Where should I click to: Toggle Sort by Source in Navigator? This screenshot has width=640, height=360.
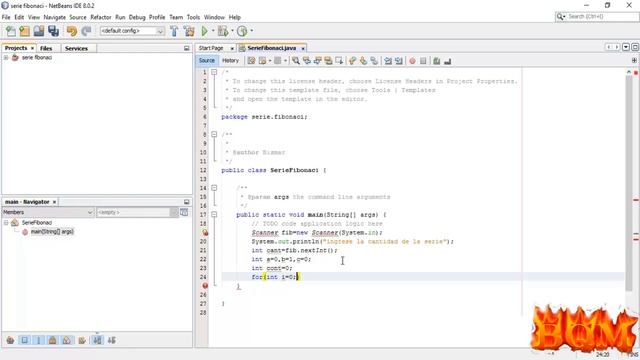coord(111,340)
